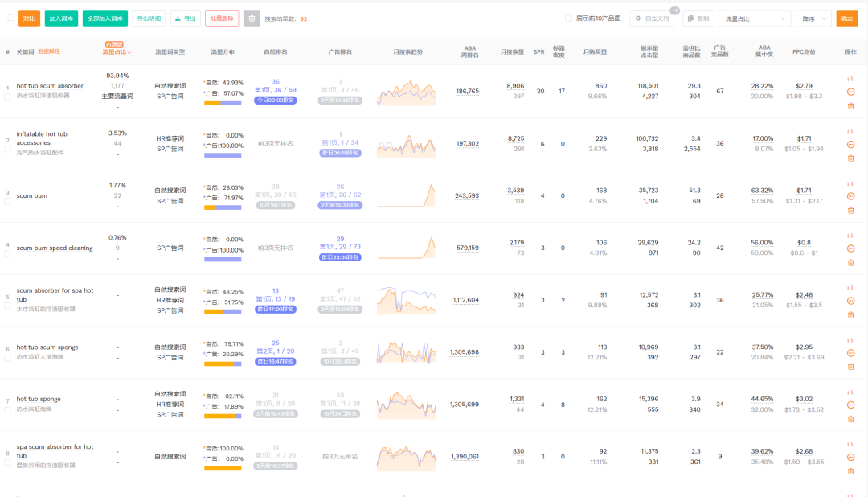Image resolution: width=868 pixels, height=497 pixels.
Task: Click the 数据解释 link in the header
Action: [x=49, y=51]
